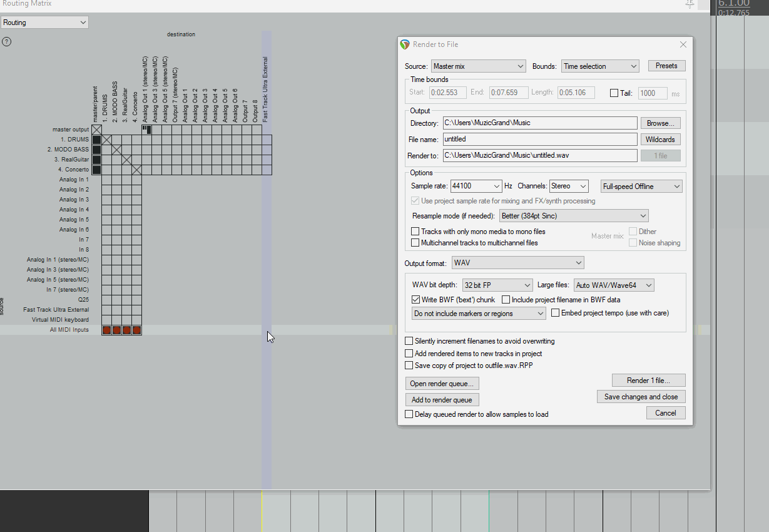Enable the Tail checkbox
Viewport: 769px width, 532px height.
pyautogui.click(x=614, y=93)
